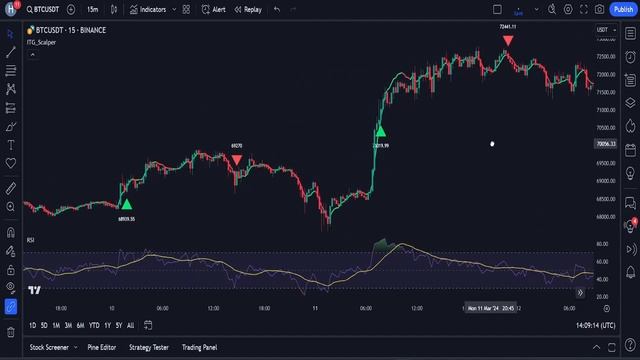This screenshot has width=640, height=360.
Task: Select the trend line tool
Action: click(x=11, y=52)
